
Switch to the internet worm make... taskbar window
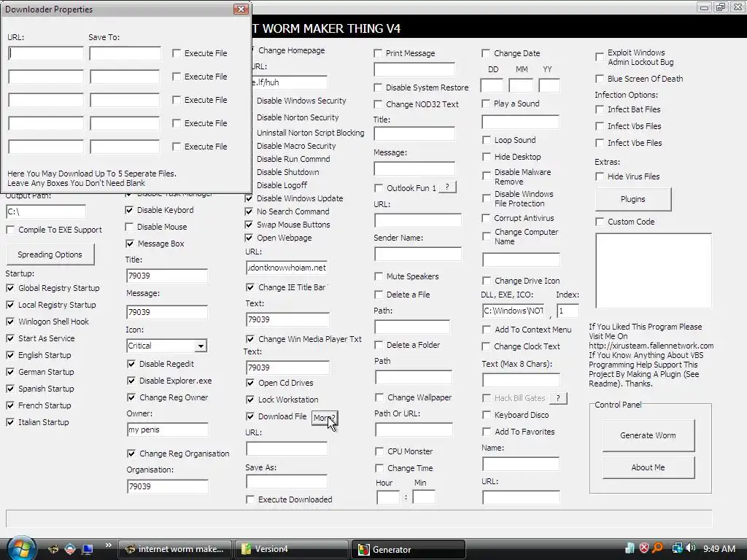(x=175, y=549)
